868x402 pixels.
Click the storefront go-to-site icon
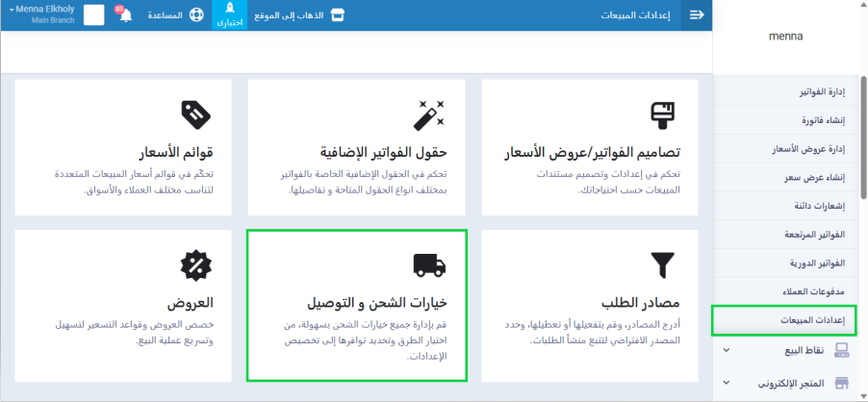pyautogui.click(x=337, y=15)
